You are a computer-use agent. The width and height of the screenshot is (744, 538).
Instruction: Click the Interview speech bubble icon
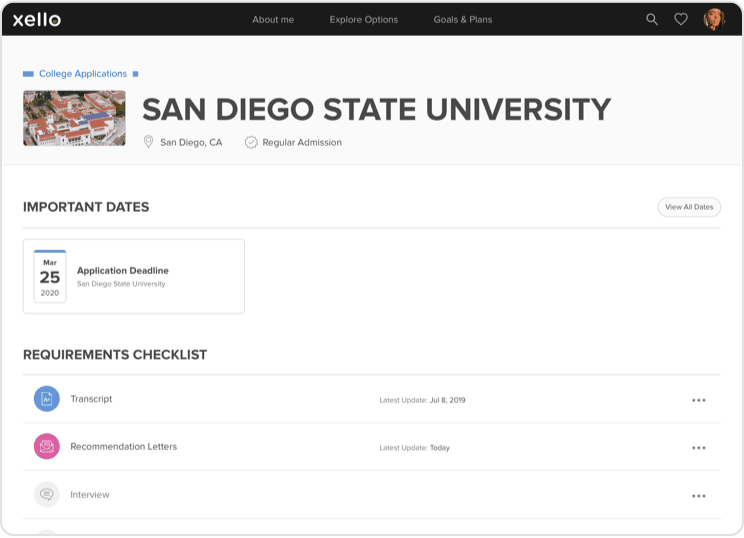(x=46, y=495)
